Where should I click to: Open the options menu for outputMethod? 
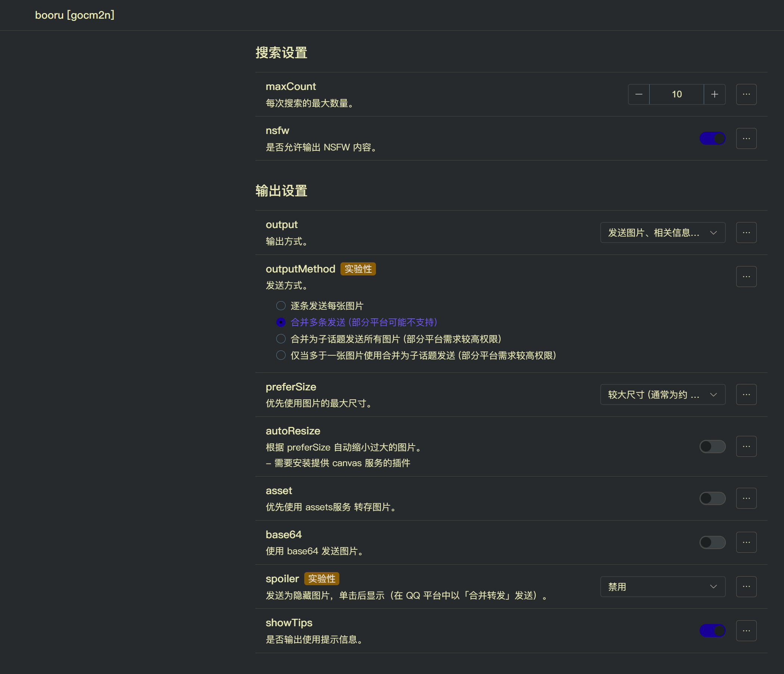click(746, 277)
